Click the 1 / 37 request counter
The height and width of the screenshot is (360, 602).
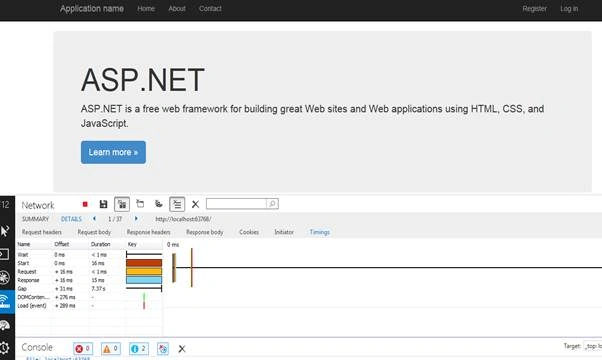coord(115,219)
